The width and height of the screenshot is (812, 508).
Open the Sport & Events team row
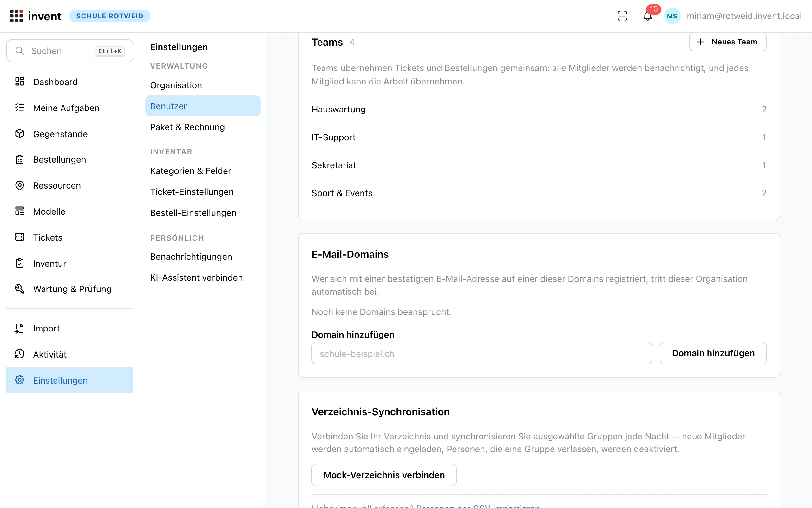point(539,193)
